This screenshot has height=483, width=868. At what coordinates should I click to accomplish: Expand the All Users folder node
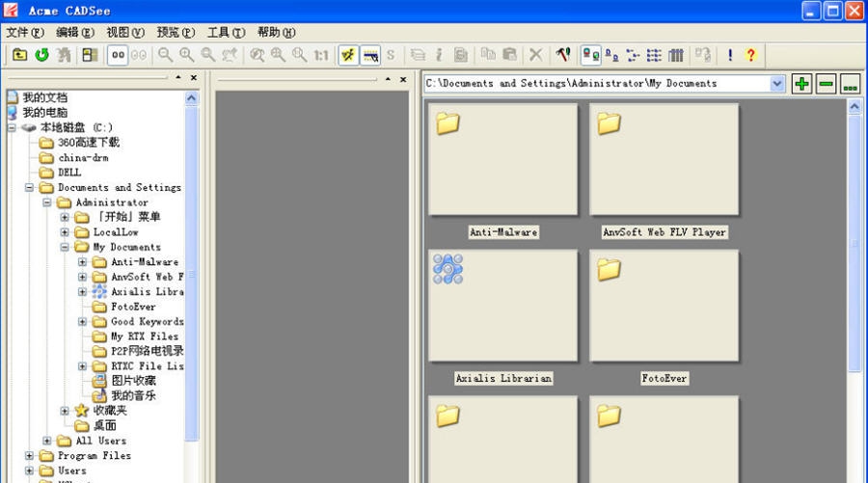(47, 441)
